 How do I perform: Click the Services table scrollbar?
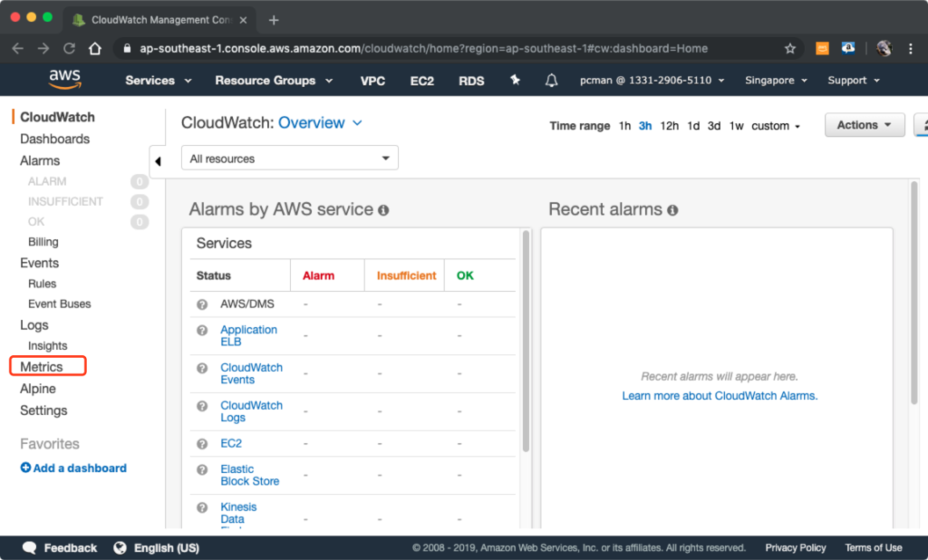point(526,341)
